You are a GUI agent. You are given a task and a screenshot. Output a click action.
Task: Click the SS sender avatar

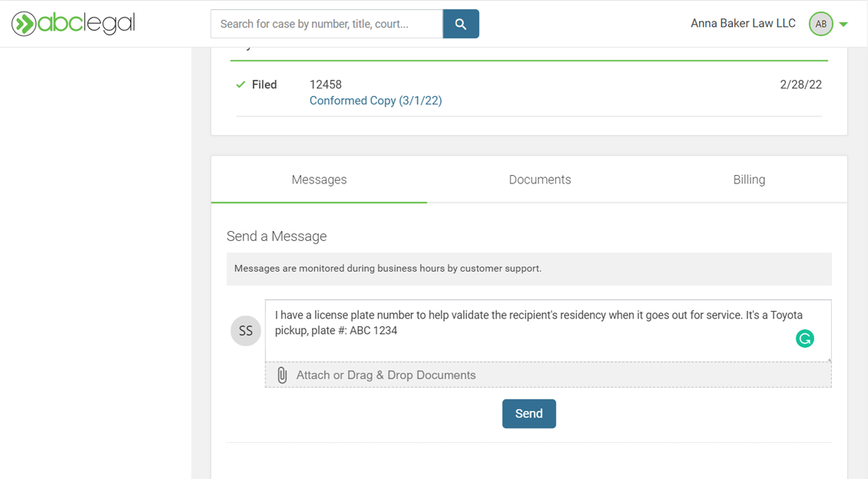click(246, 331)
